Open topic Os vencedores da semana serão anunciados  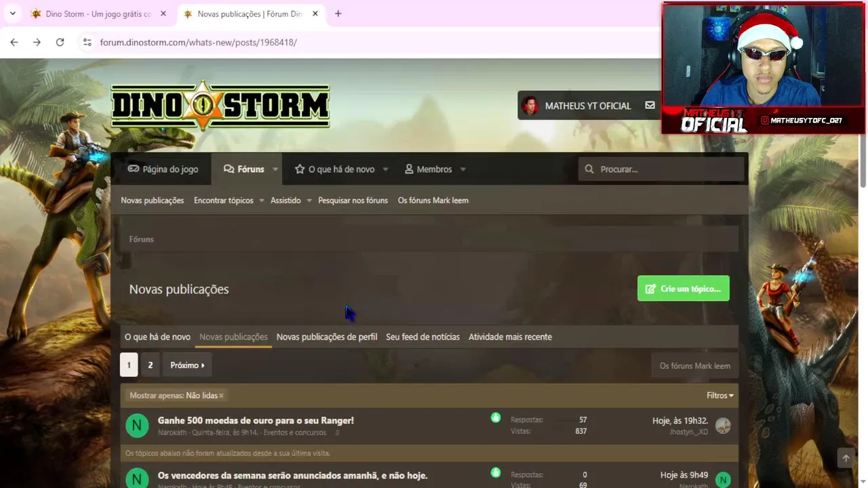[292, 475]
